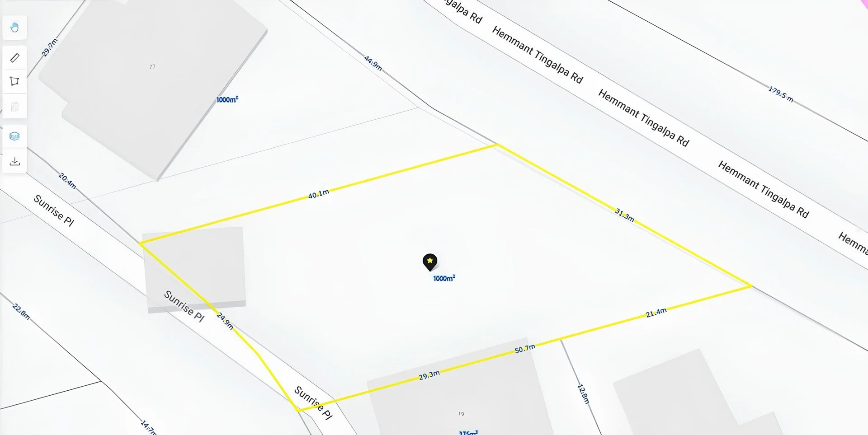Click the 12.8m boundary label
This screenshot has height=435, width=868.
[584, 394]
